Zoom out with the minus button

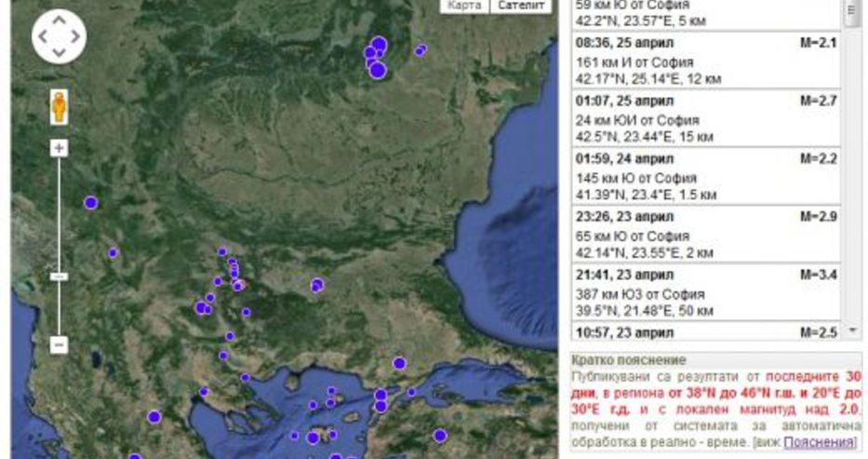point(59,345)
